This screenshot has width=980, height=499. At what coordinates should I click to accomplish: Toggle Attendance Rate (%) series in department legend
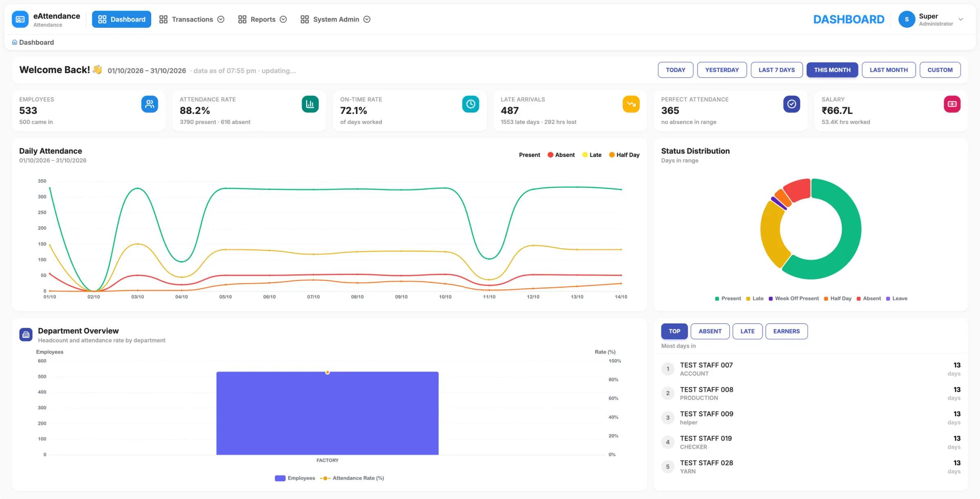coord(352,478)
